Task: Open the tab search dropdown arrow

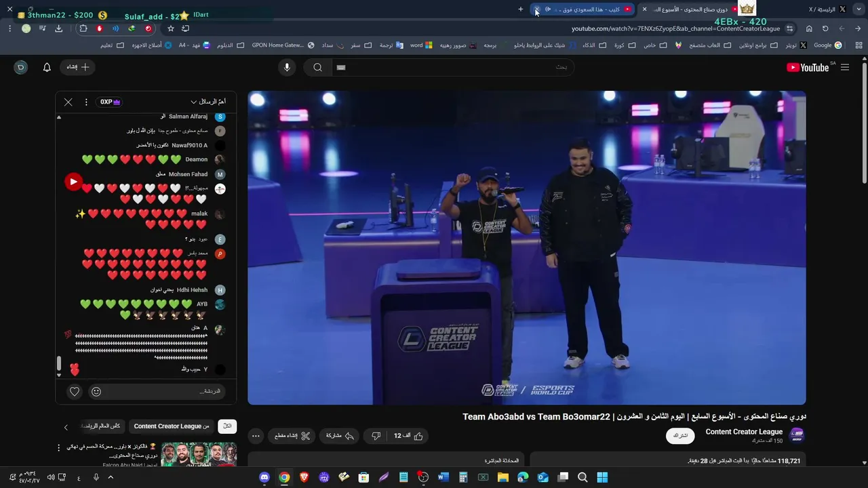Action: click(858, 9)
